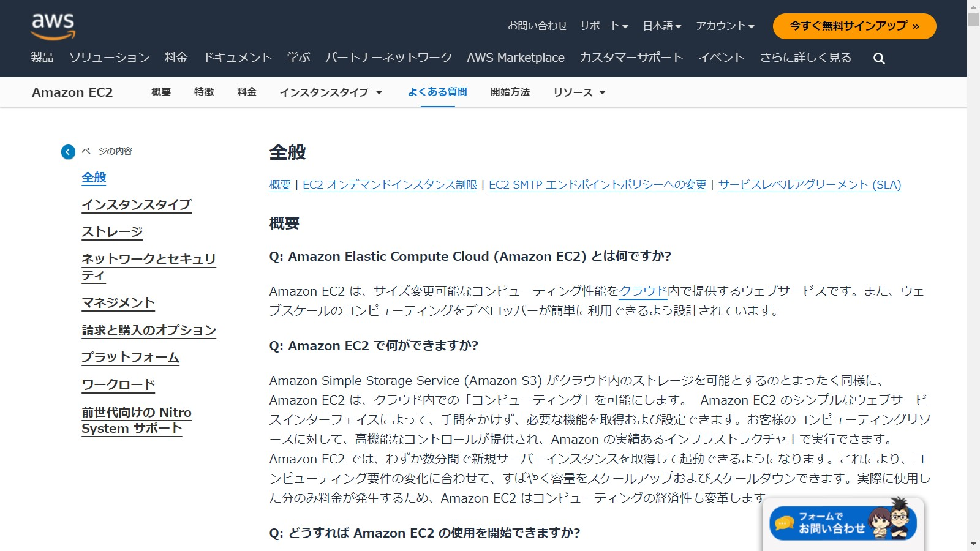Collapse page contents with the blue arrow icon
This screenshot has width=980, height=551.
68,152
